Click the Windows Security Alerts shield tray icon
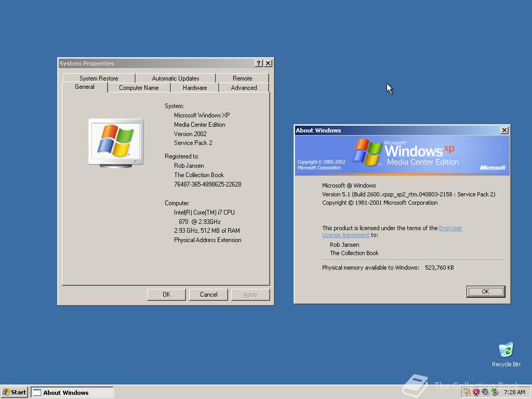This screenshot has height=399, width=532. 476,393
